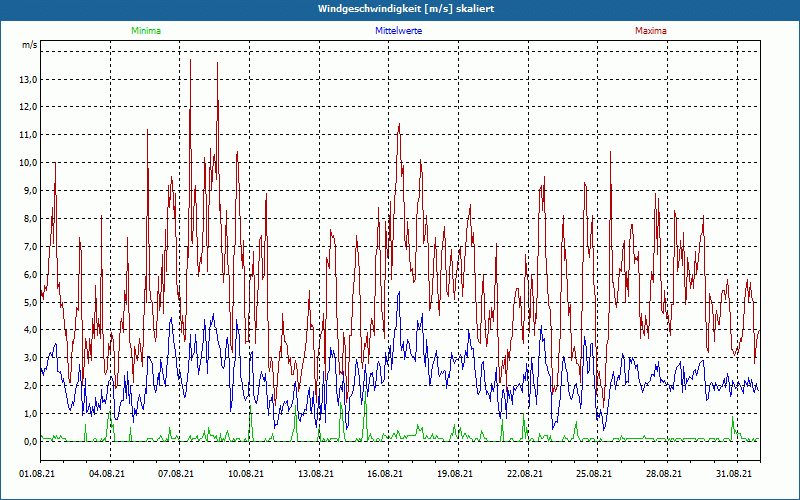
Task: Click the 0,0 y-axis value
Action: (30, 442)
